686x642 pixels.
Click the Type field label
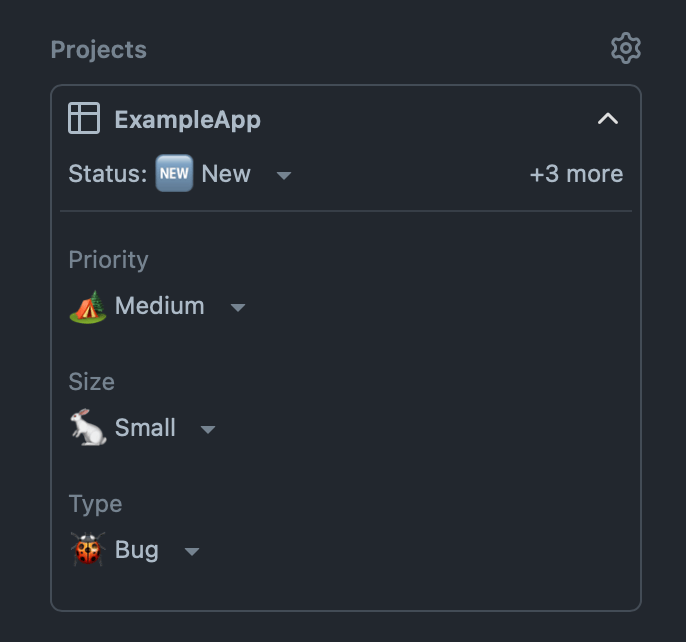(95, 504)
